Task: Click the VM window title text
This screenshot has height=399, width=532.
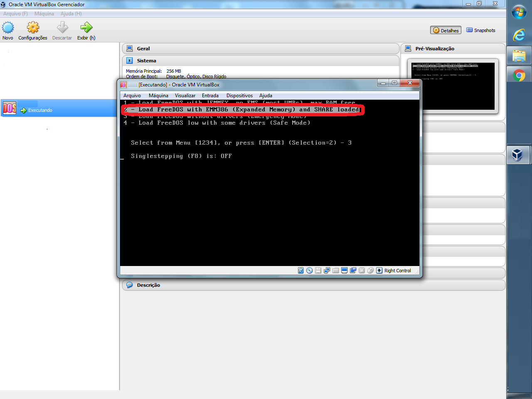Action: pos(179,84)
